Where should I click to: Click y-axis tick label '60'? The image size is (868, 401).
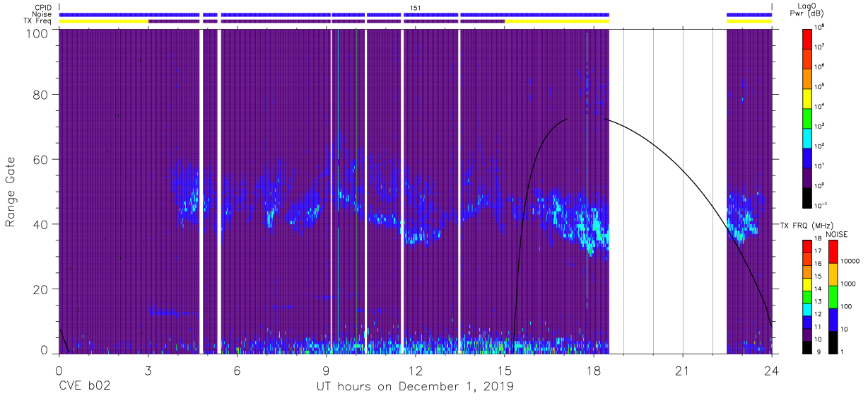41,159
